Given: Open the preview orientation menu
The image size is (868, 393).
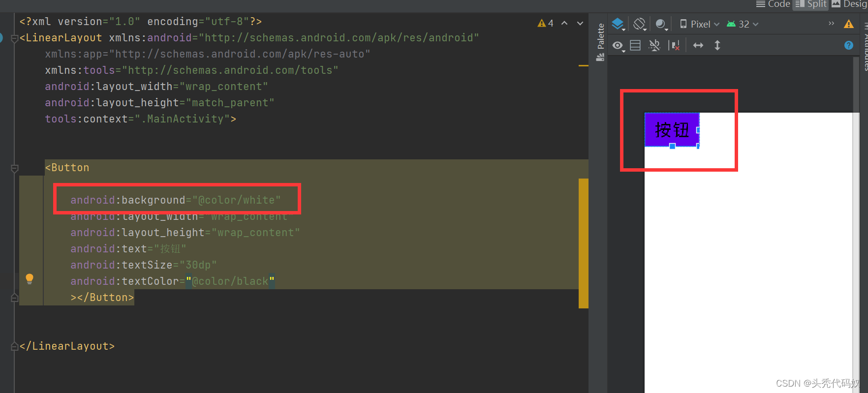Looking at the screenshot, I should [640, 24].
